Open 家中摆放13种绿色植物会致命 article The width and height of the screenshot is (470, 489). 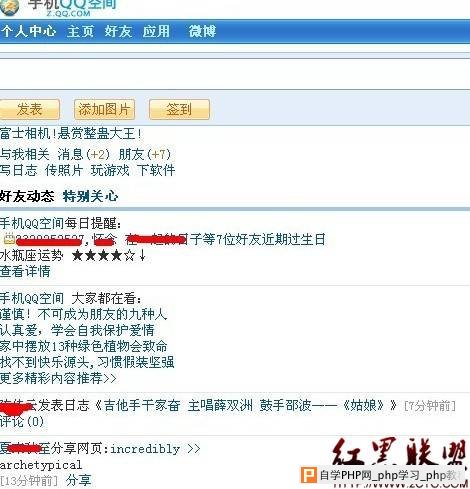click(x=83, y=346)
